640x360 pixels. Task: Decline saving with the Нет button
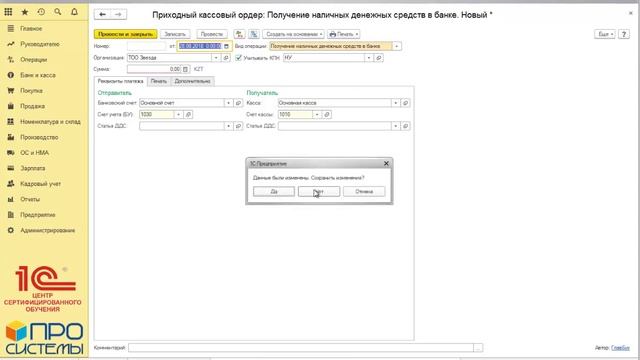coord(319,191)
